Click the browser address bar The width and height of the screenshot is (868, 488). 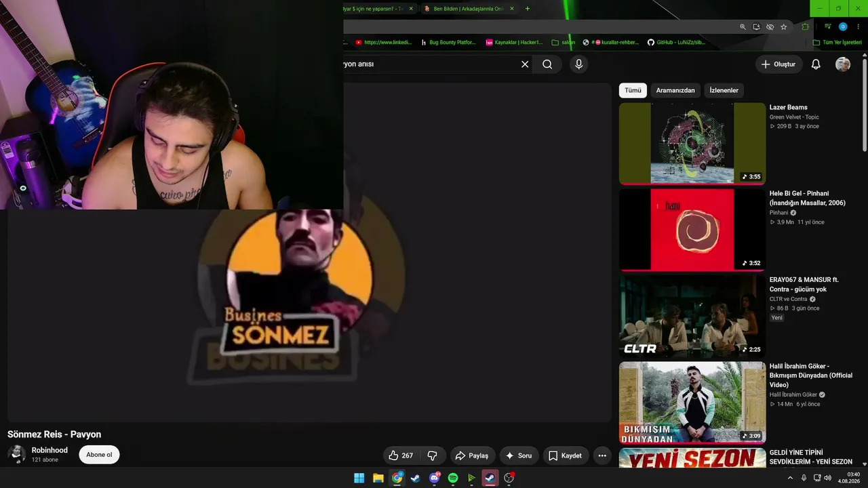[536, 27]
